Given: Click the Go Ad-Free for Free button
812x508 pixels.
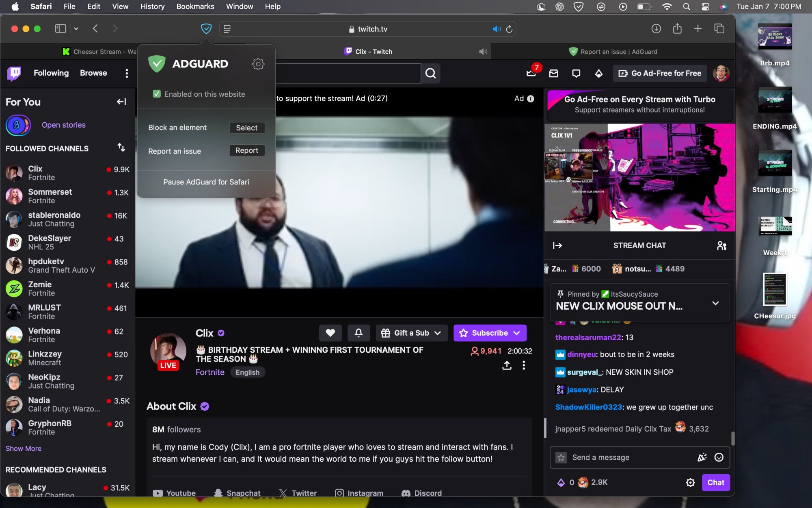Looking at the screenshot, I should click(x=659, y=74).
